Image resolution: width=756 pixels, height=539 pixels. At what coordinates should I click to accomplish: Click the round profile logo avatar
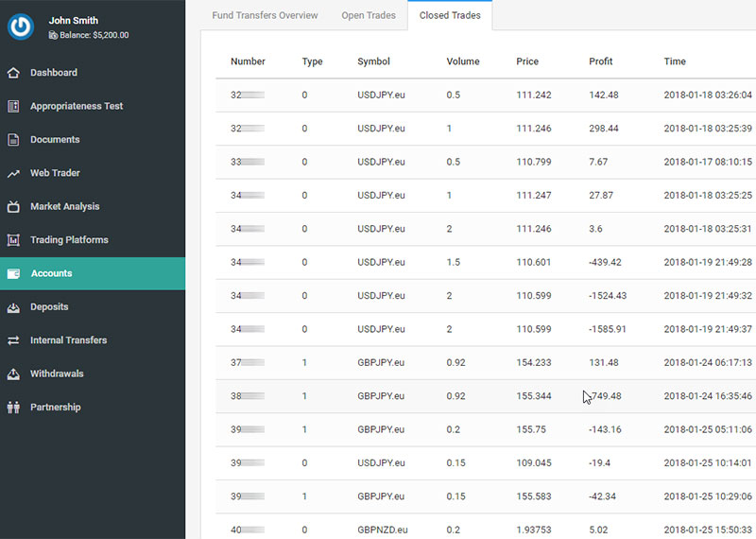(x=21, y=26)
